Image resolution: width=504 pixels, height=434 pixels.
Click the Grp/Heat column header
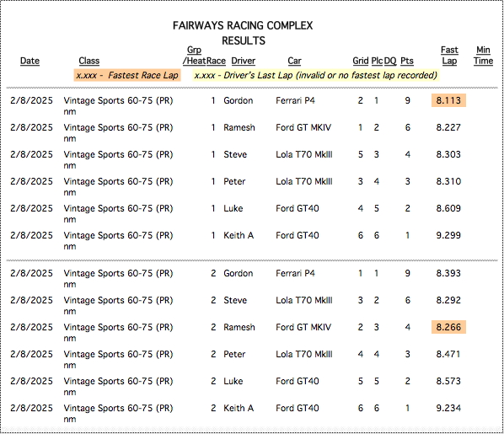click(x=194, y=56)
